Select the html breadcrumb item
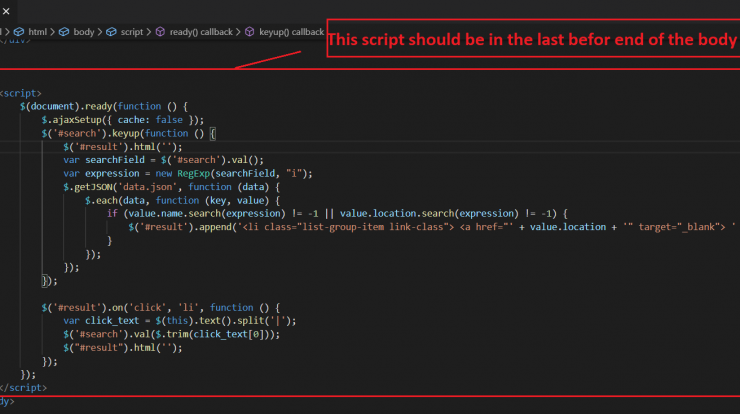740x414 pixels. coord(37,32)
